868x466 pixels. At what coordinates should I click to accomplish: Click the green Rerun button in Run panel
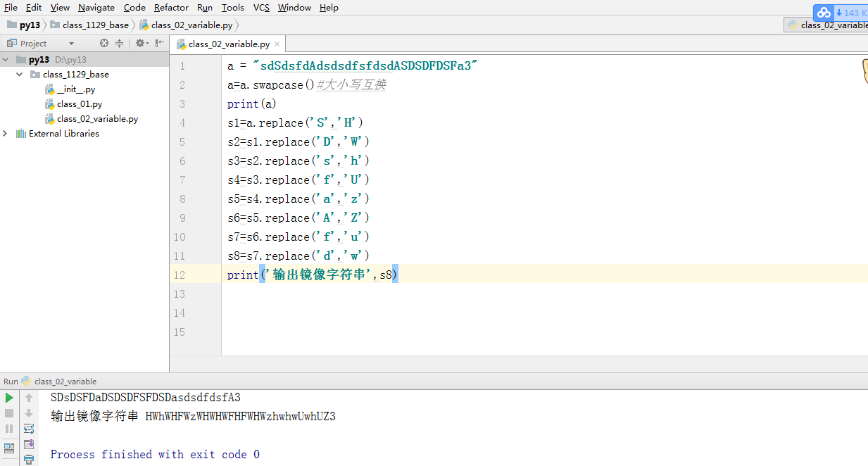click(x=9, y=398)
